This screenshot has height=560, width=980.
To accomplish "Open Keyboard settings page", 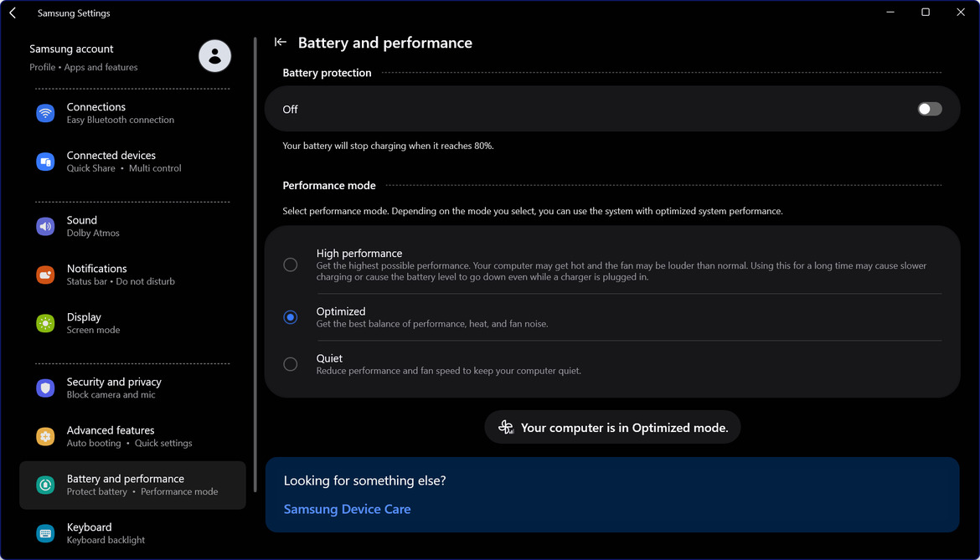I will tap(132, 533).
